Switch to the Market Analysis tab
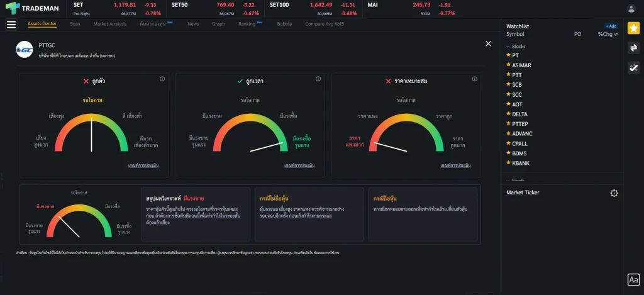 point(109,24)
